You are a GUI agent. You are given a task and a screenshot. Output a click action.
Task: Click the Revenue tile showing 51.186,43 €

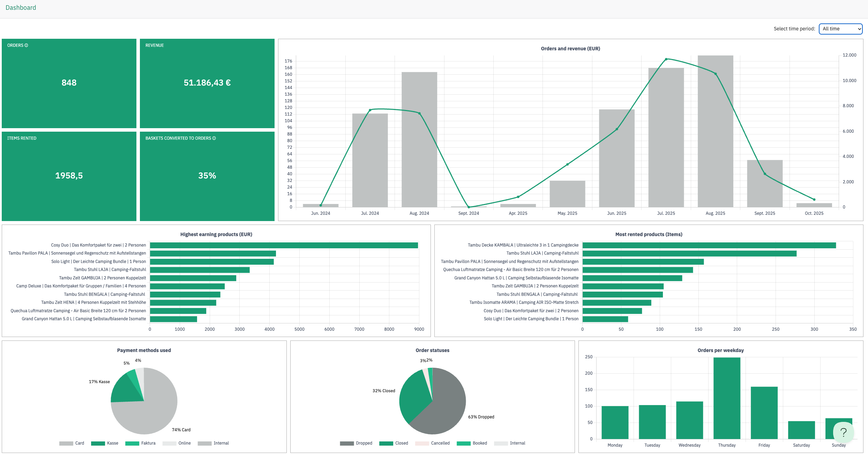point(207,83)
